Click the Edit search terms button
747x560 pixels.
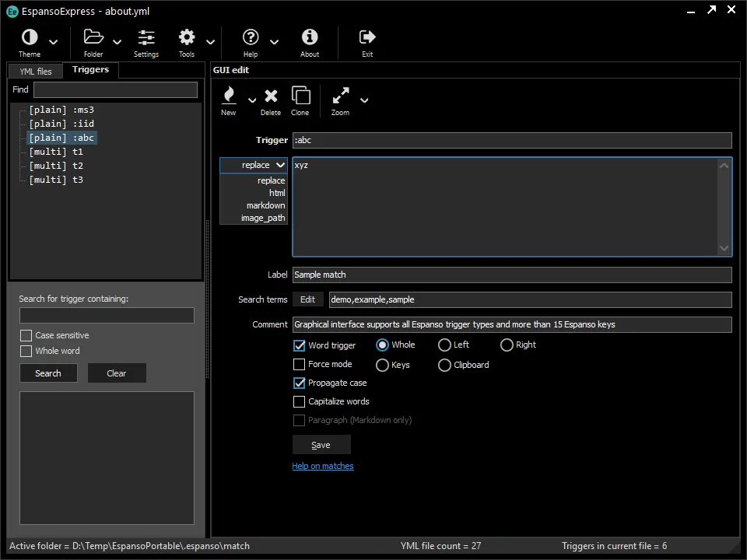click(x=307, y=299)
